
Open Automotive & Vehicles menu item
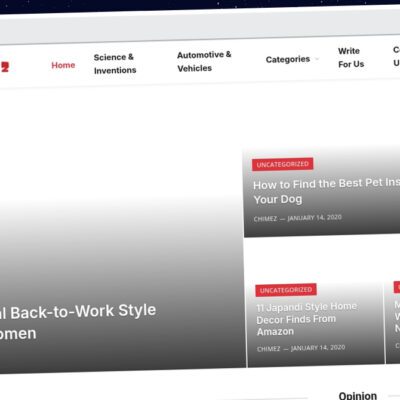click(x=204, y=61)
